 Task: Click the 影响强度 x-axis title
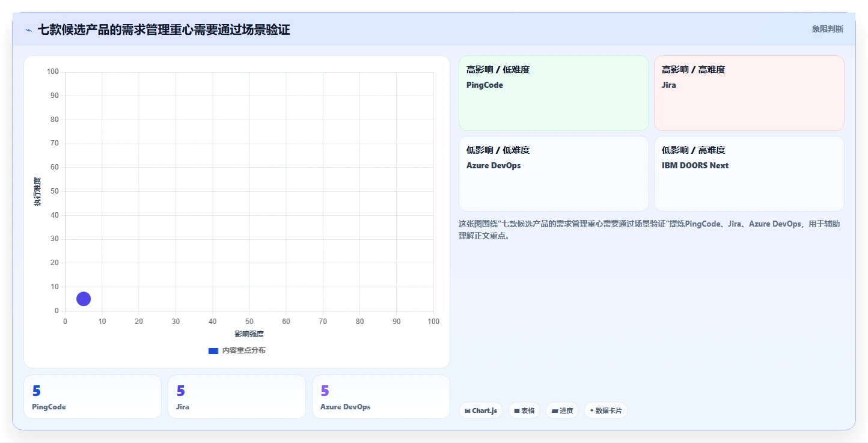click(249, 334)
